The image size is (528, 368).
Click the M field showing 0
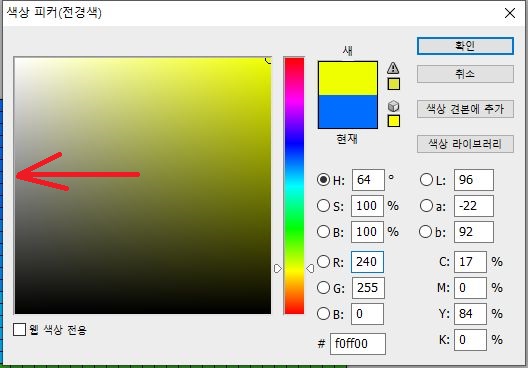tap(470, 288)
